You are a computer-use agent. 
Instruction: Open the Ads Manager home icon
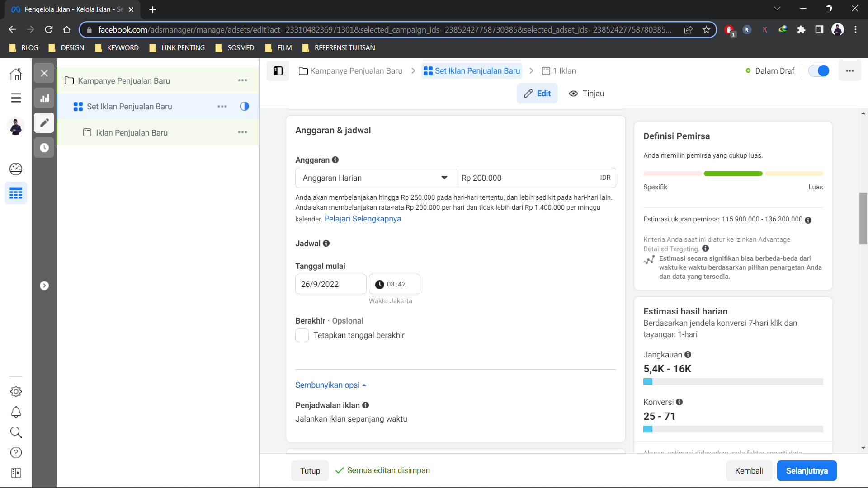(x=16, y=74)
